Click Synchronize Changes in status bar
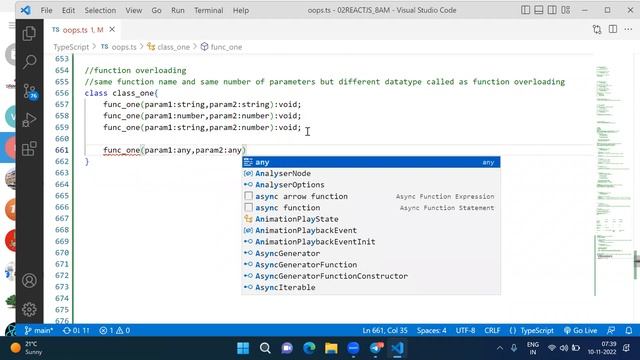 [x=76, y=330]
